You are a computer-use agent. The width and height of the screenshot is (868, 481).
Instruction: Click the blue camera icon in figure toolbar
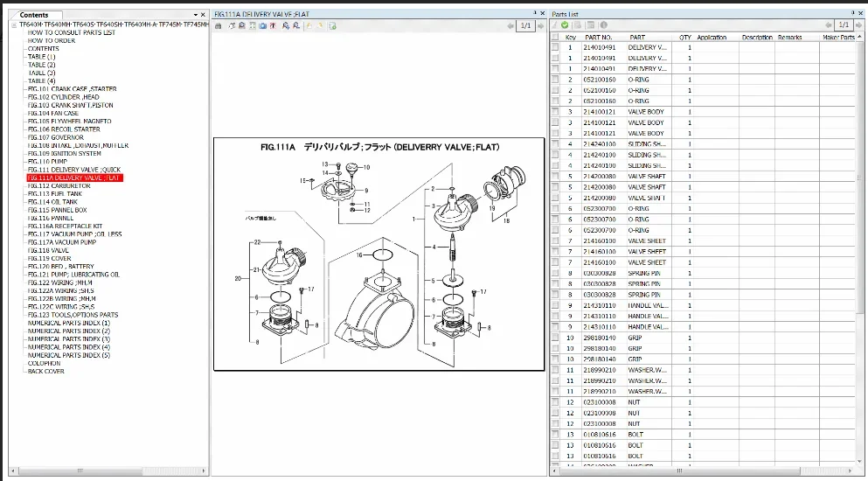point(263,25)
